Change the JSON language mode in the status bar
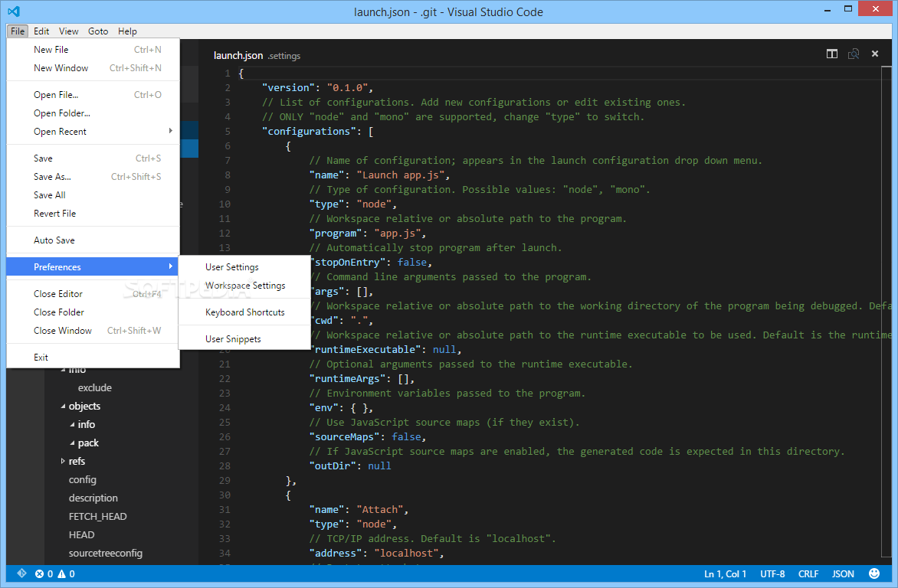 tap(843, 573)
